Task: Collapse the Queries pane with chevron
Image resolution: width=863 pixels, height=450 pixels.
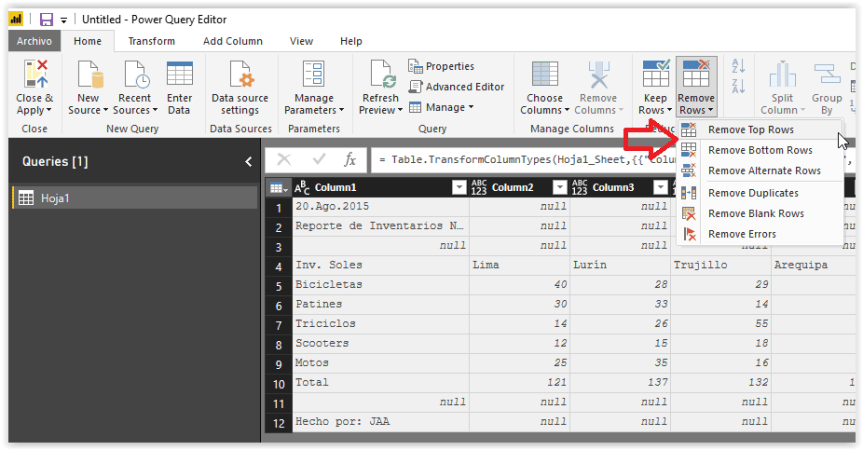Action: click(x=248, y=162)
